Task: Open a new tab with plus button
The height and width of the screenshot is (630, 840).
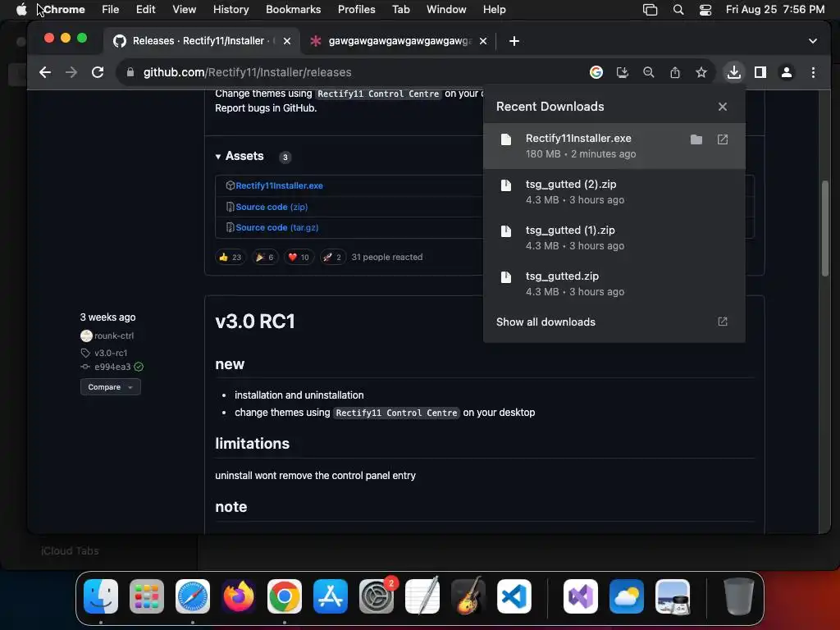Action: point(514,41)
